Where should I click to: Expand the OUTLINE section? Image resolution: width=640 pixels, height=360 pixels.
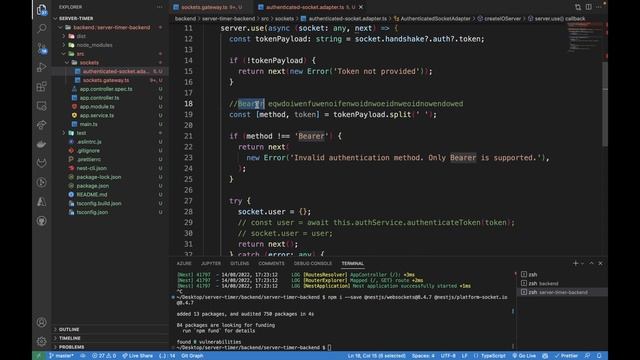tap(69, 329)
